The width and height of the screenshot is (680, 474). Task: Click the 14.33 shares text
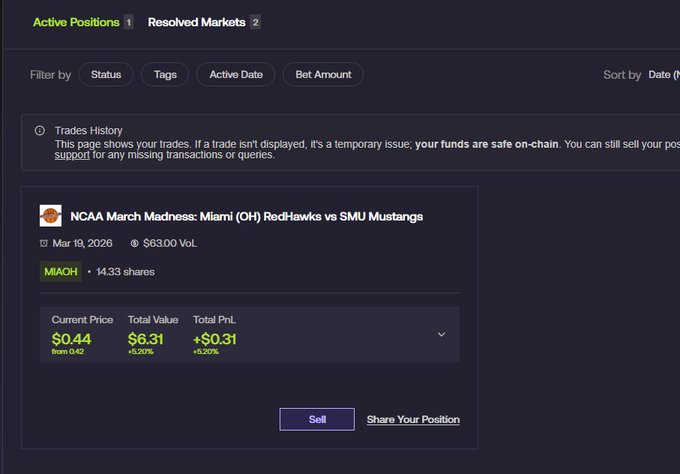click(x=125, y=271)
